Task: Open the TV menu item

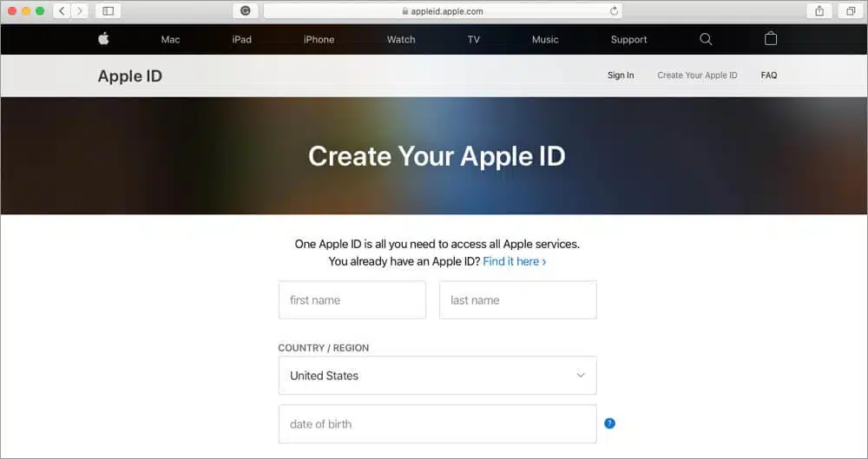Action: point(473,39)
